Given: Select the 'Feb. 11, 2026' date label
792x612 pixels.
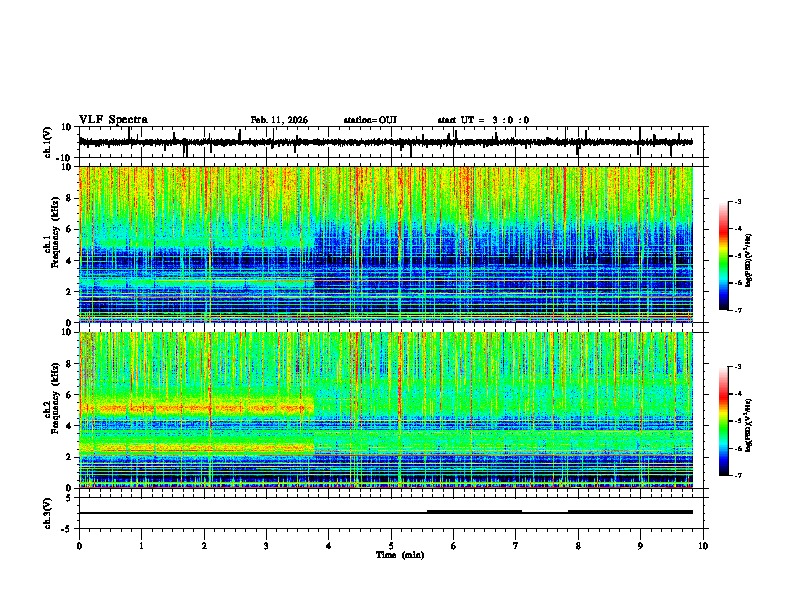Looking at the screenshot, I should pos(279,120).
